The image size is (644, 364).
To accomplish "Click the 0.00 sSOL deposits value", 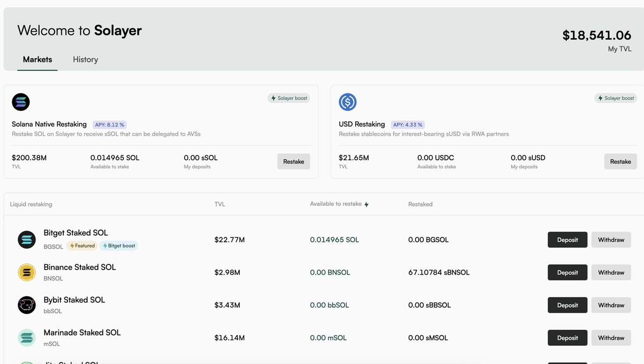I will tap(201, 158).
